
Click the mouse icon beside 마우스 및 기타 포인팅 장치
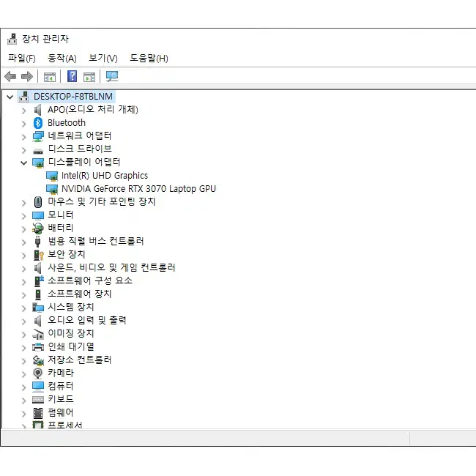point(38,202)
